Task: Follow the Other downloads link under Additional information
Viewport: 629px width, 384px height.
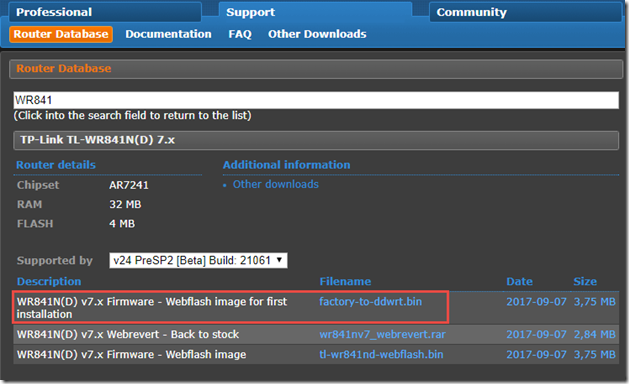Action: (x=276, y=184)
